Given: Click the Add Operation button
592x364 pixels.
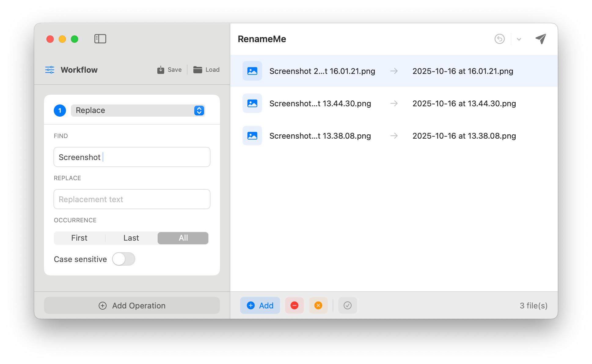Looking at the screenshot, I should 132,305.
